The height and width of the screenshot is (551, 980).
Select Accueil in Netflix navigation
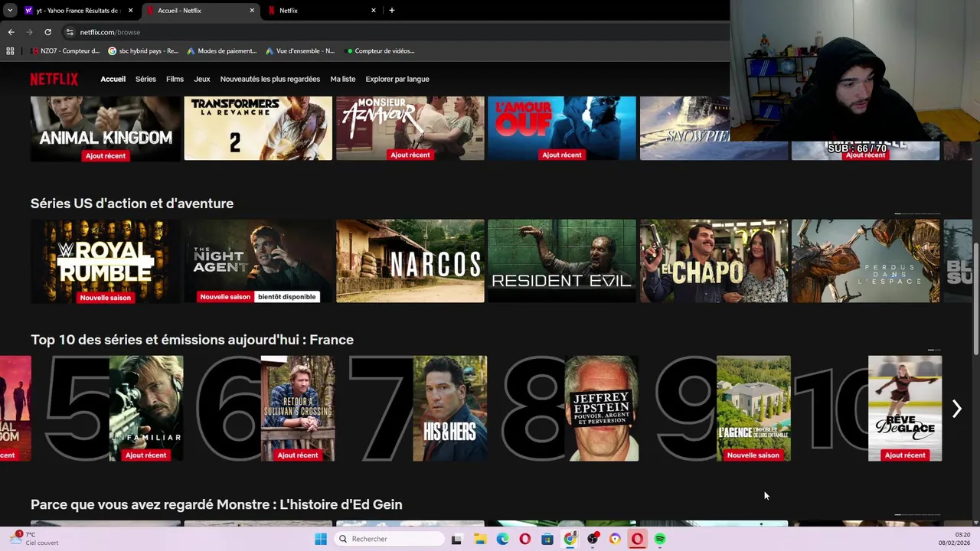tap(113, 79)
